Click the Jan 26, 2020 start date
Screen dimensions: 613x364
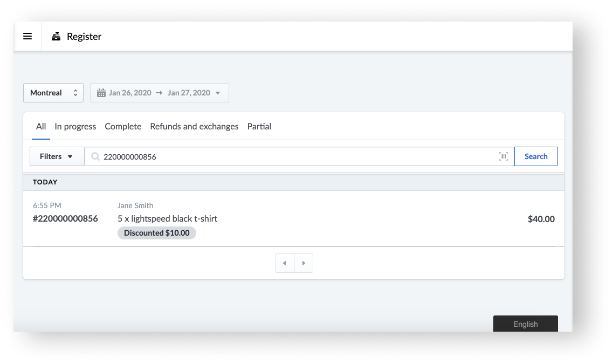click(x=130, y=93)
